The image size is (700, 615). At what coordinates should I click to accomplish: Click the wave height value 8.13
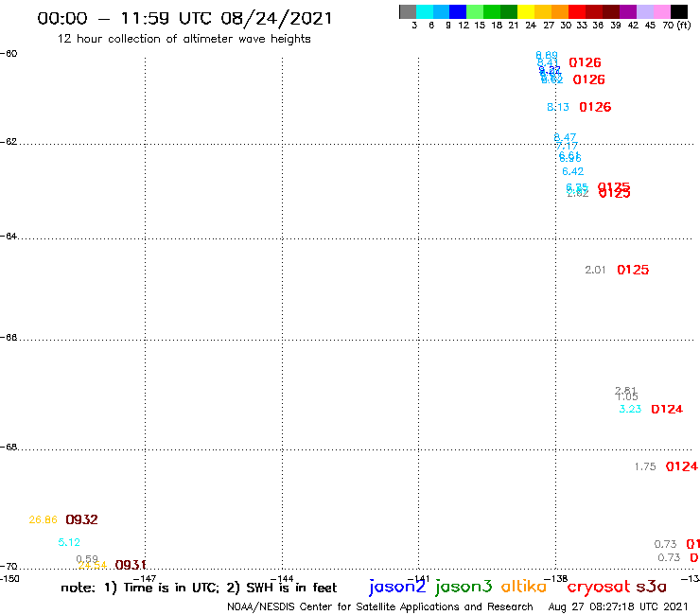[558, 107]
